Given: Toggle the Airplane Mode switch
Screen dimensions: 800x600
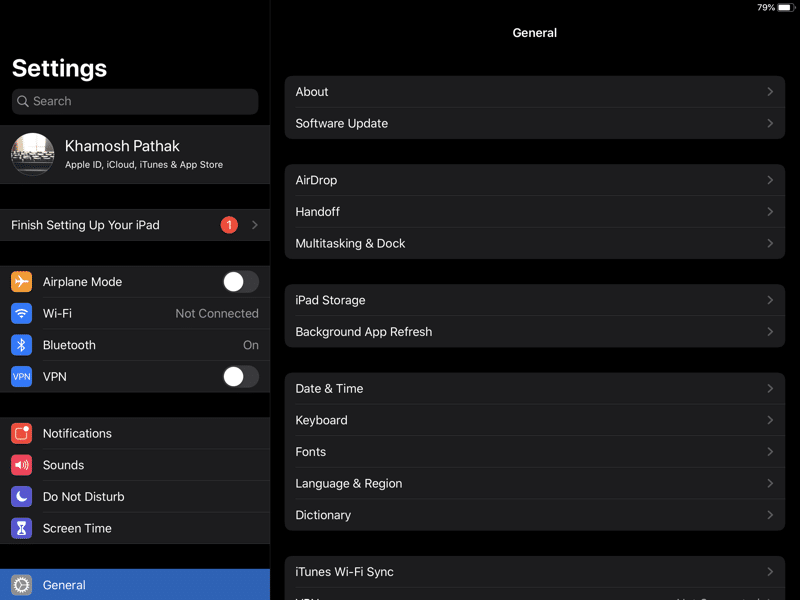Looking at the screenshot, I should (240, 282).
